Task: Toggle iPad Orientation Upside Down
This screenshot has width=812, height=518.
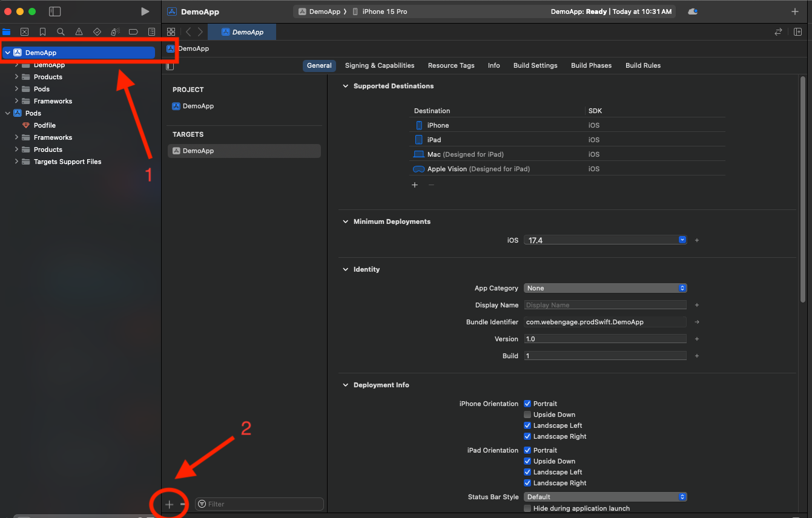Action: pyautogui.click(x=527, y=461)
